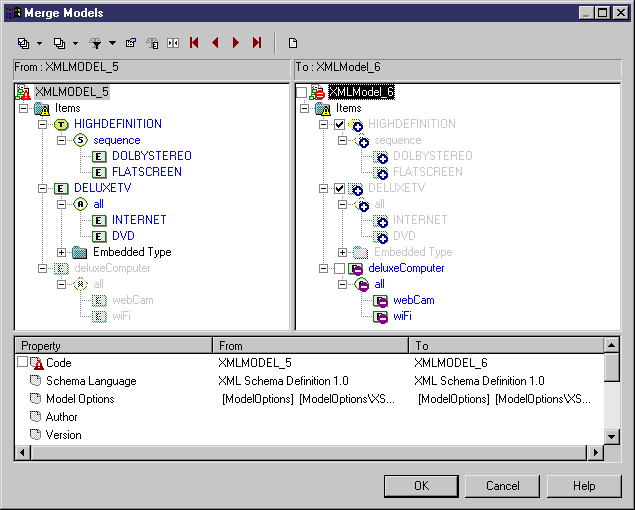This screenshot has width=635, height=510.
Task: Open the Select All dropdown arrow
Action: (x=39, y=43)
